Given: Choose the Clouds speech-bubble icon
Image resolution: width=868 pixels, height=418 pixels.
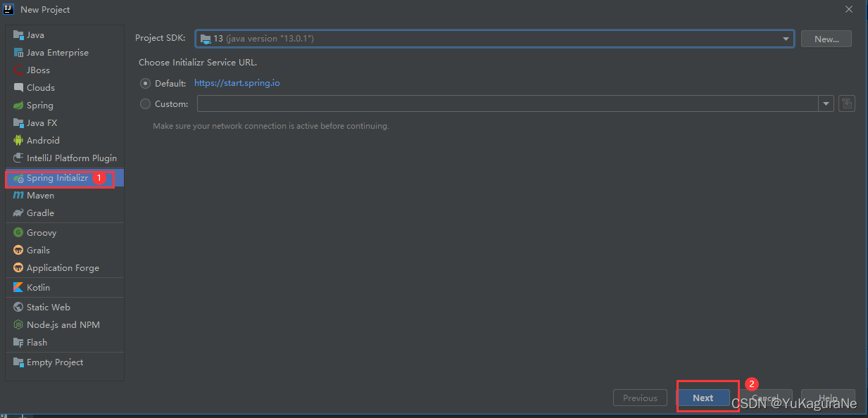Looking at the screenshot, I should pos(18,88).
